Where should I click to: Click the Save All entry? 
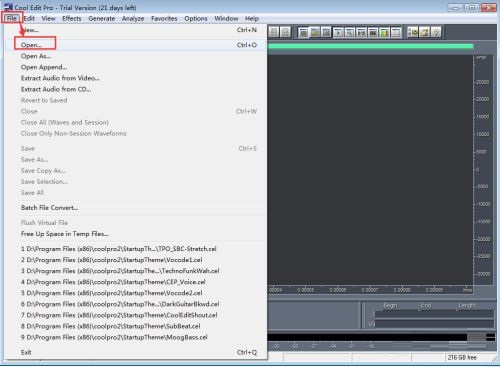(x=136, y=192)
